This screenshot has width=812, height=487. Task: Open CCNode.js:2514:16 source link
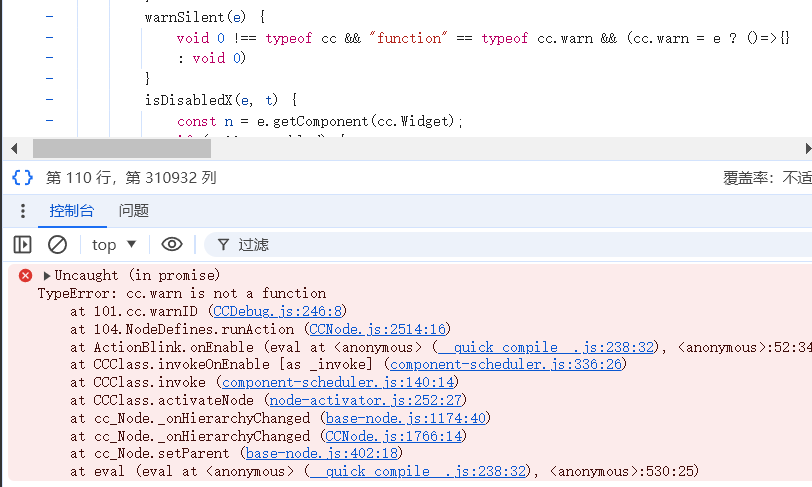point(377,329)
